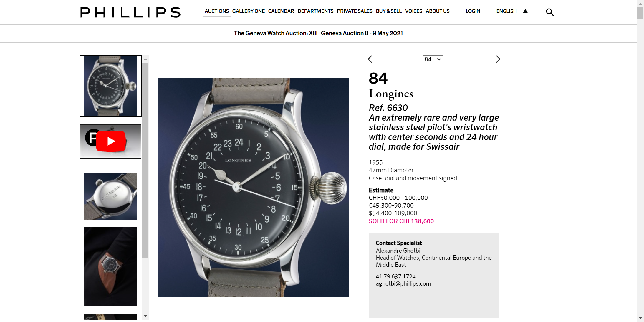Expand the English language selector arrow

pos(525,11)
